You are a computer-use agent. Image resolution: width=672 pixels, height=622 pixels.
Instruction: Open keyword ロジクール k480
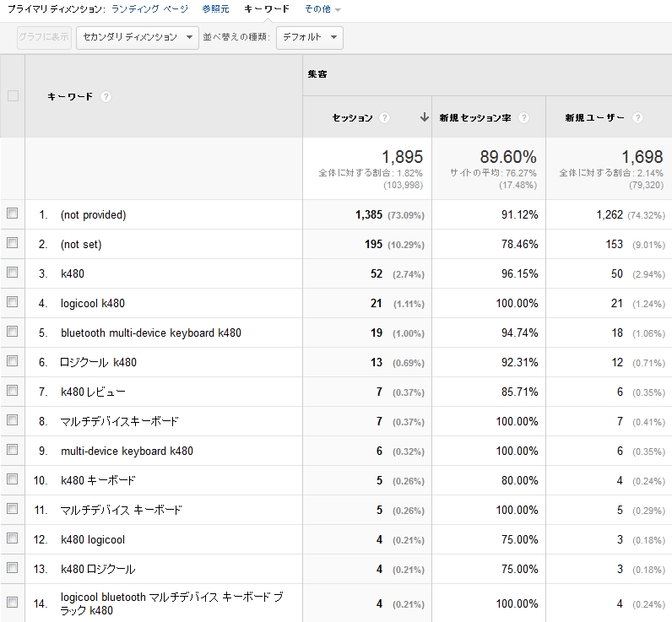coord(98,362)
